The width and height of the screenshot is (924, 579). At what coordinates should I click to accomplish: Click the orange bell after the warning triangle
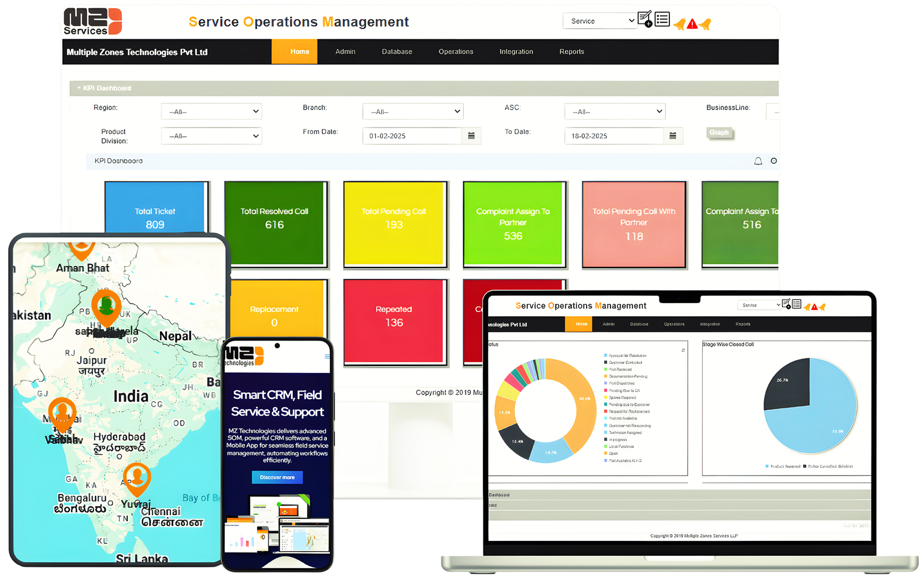(705, 24)
